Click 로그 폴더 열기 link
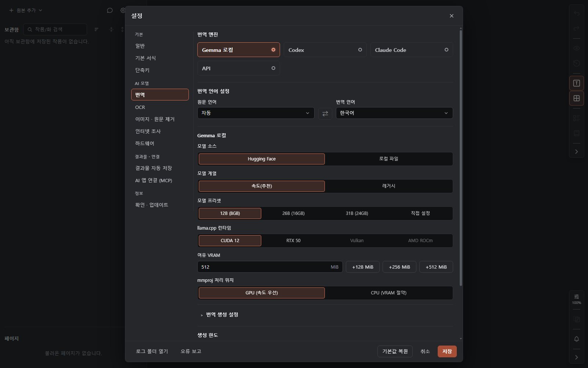Viewport: 588px width, 368px height. [x=152, y=351]
